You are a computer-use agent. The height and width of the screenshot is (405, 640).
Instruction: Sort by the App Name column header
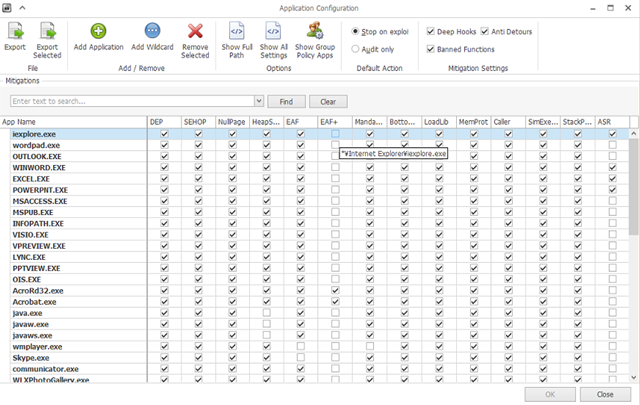73,122
